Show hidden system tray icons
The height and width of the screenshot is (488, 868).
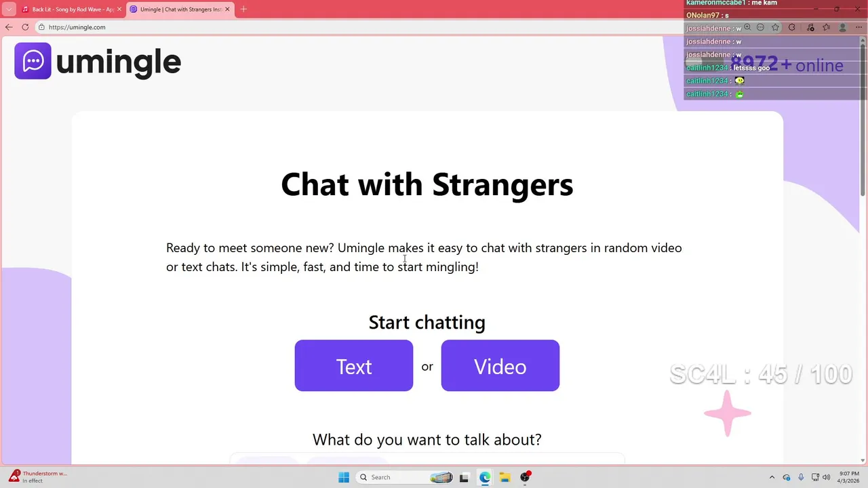tap(772, 477)
